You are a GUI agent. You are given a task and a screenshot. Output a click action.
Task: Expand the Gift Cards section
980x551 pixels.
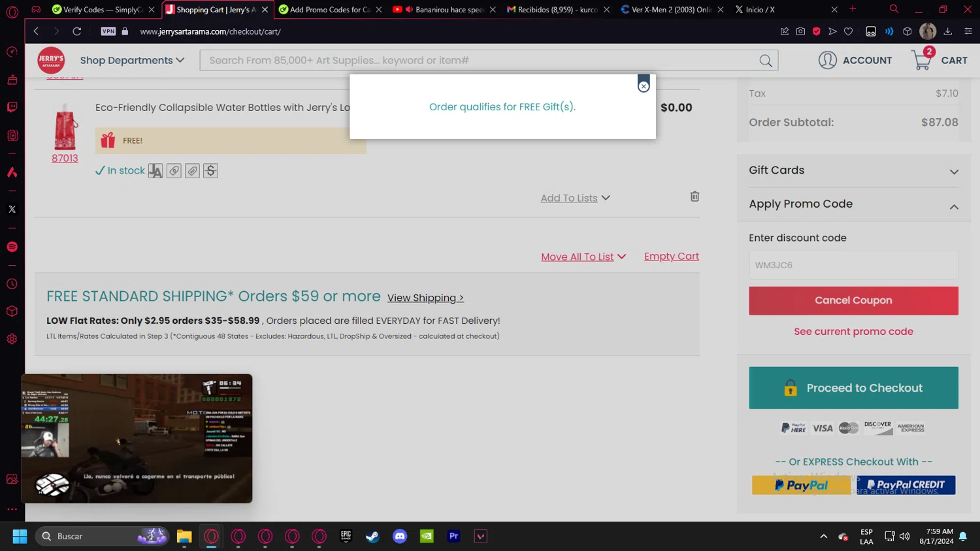point(853,170)
